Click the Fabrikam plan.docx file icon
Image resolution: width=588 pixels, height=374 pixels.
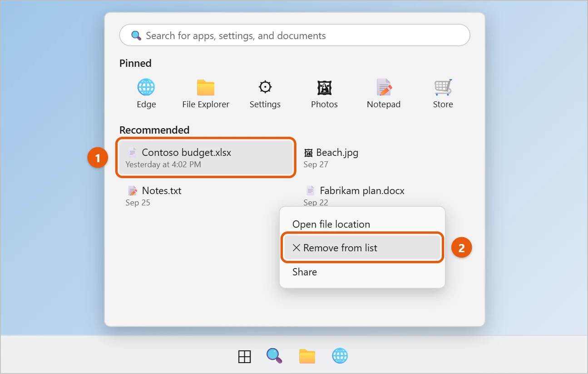tap(310, 190)
